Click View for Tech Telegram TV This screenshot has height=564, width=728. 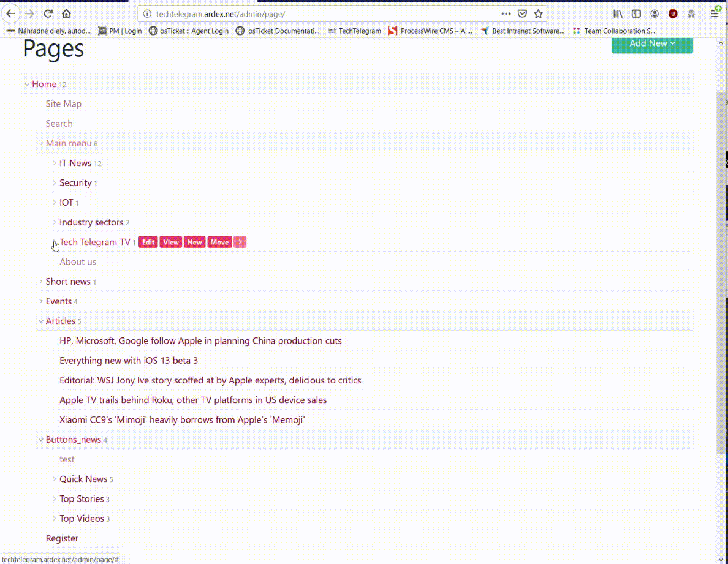click(x=171, y=242)
